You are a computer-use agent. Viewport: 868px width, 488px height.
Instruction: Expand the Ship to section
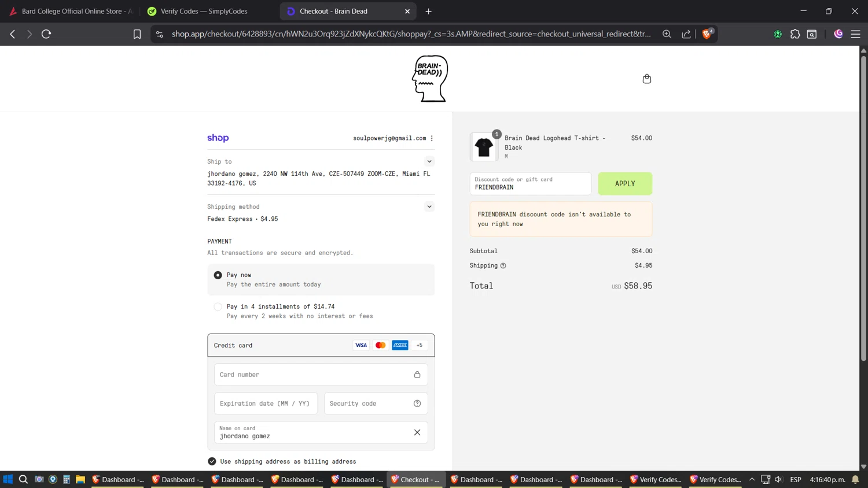429,161
